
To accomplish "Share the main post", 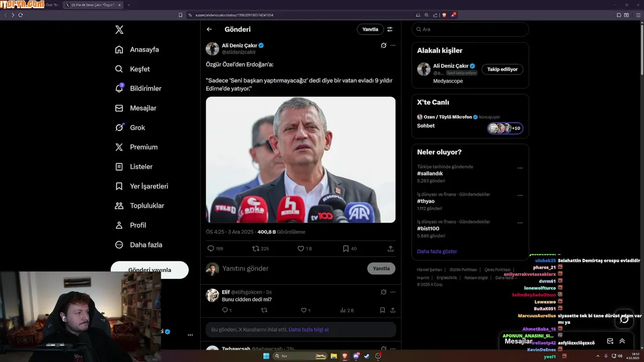I will [390, 248].
